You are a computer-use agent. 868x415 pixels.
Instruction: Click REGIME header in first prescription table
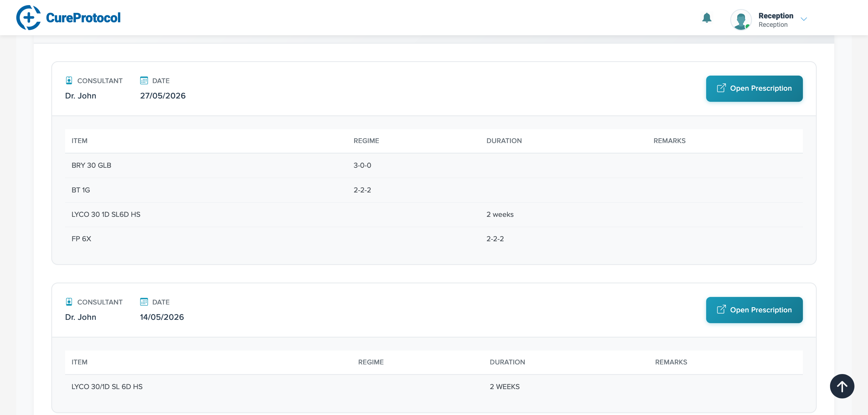click(x=366, y=141)
